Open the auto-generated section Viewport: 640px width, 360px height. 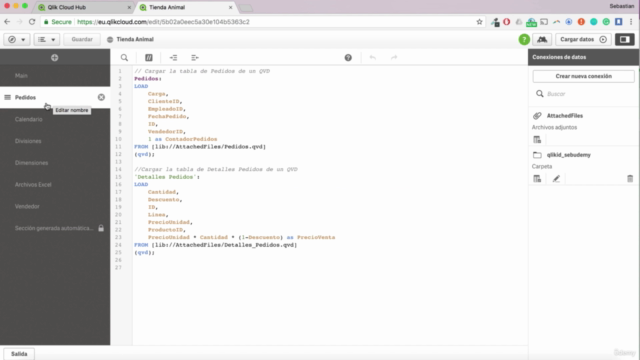tap(55, 228)
